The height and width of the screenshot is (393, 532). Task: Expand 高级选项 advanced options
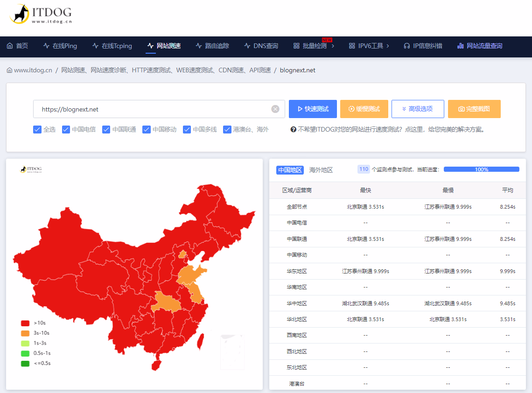pyautogui.click(x=418, y=109)
